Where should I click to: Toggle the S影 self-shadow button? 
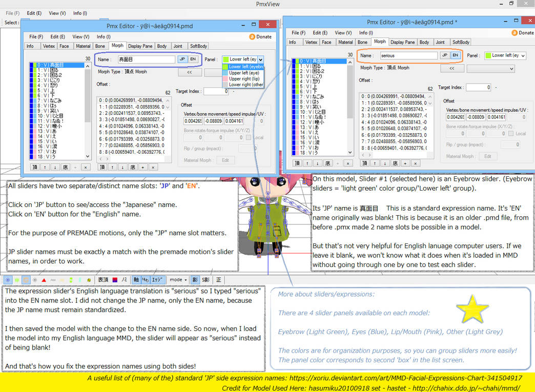(x=205, y=280)
